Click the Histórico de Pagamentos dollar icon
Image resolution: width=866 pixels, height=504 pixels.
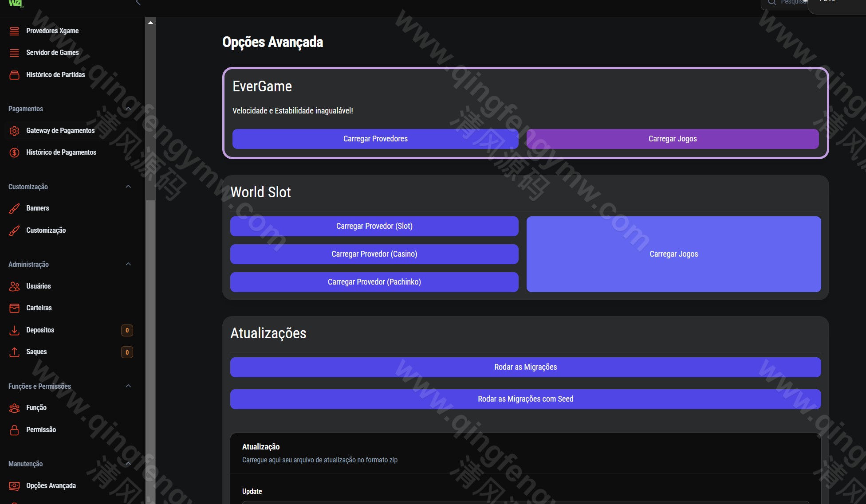click(14, 152)
